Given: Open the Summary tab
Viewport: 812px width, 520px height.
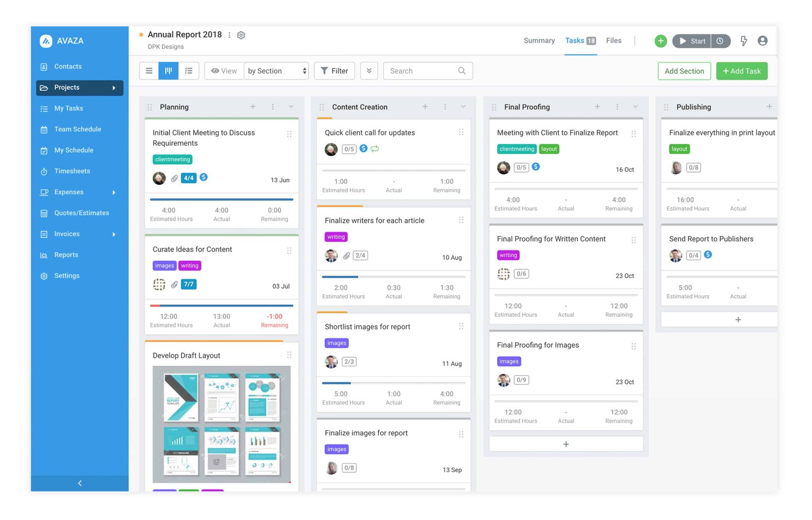Looking at the screenshot, I should (539, 41).
